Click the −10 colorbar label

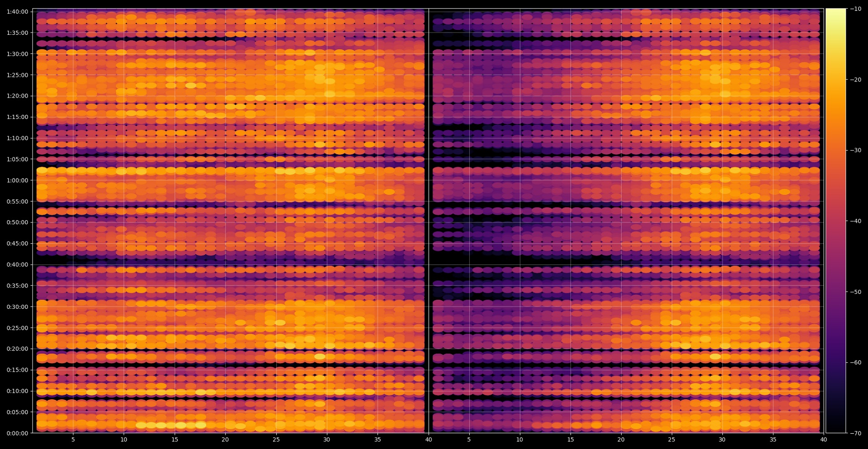pyautogui.click(x=856, y=9)
